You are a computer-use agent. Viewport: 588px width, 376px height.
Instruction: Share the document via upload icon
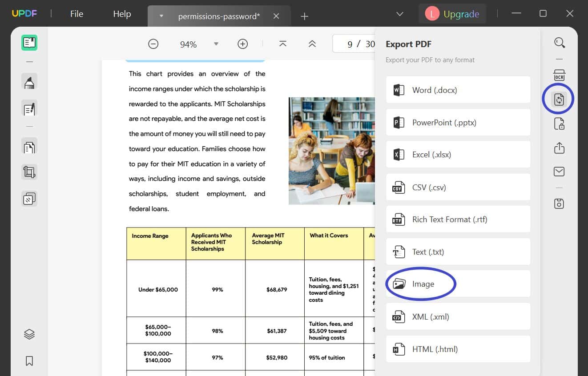(560, 148)
